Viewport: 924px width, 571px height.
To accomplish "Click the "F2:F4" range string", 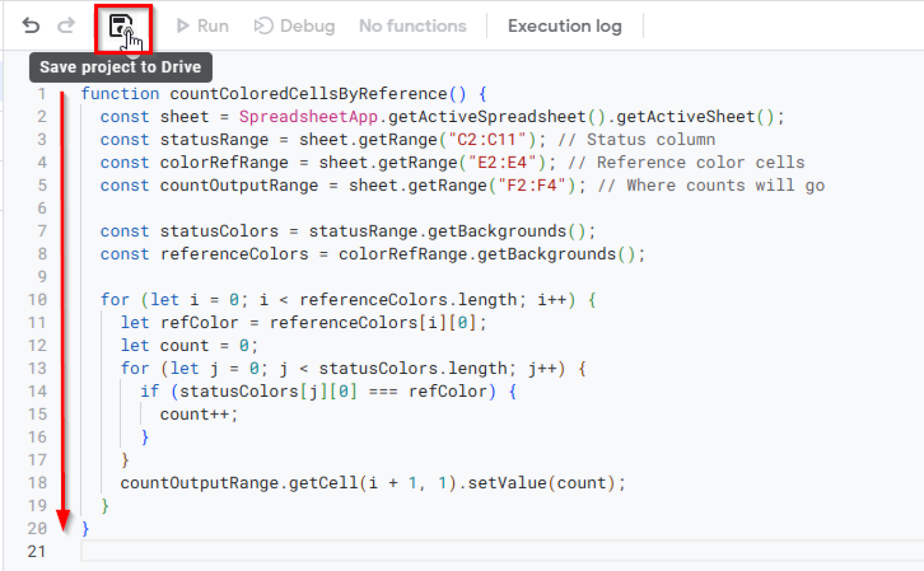I will [532, 185].
